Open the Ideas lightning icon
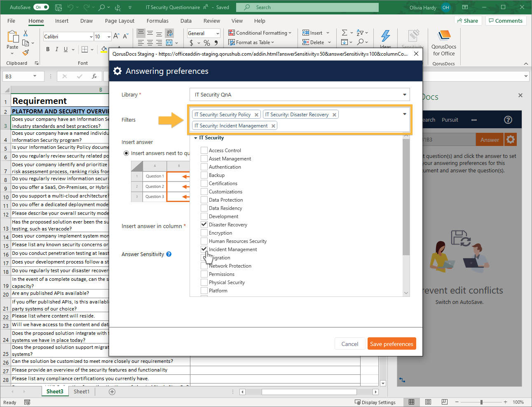The height and width of the screenshot is (407, 532). [x=386, y=36]
